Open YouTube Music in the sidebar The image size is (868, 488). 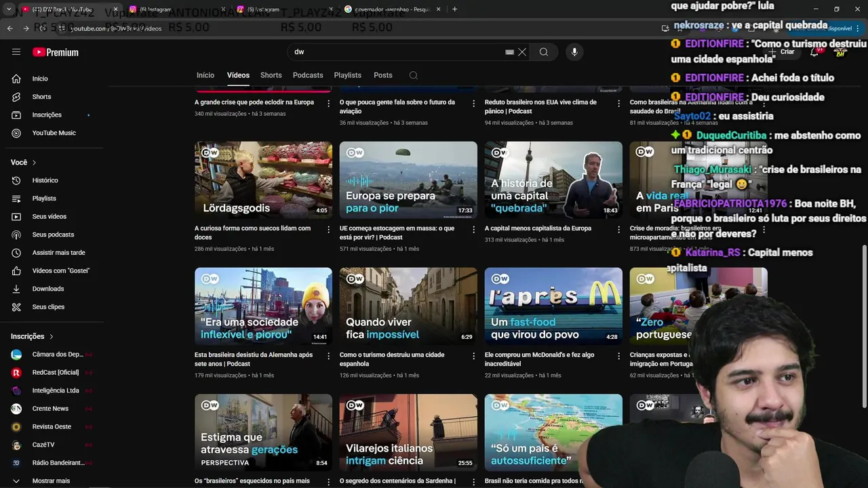tap(54, 133)
